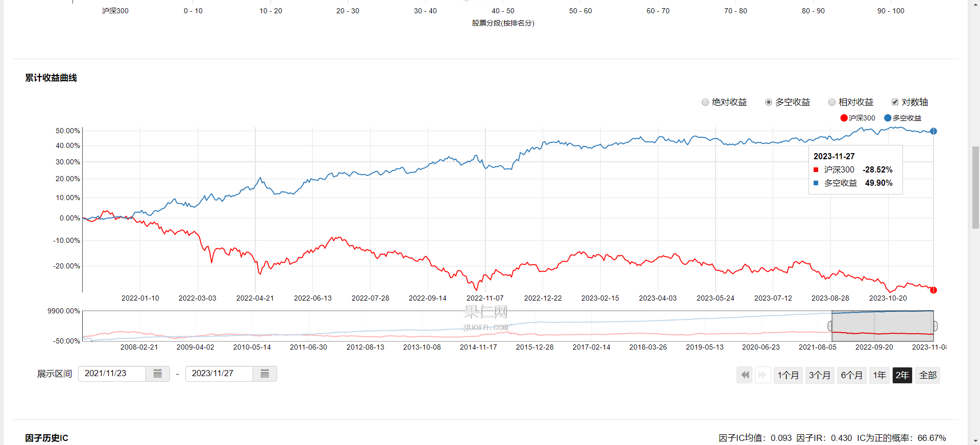Open the end date calendar picker

pyautogui.click(x=265, y=374)
